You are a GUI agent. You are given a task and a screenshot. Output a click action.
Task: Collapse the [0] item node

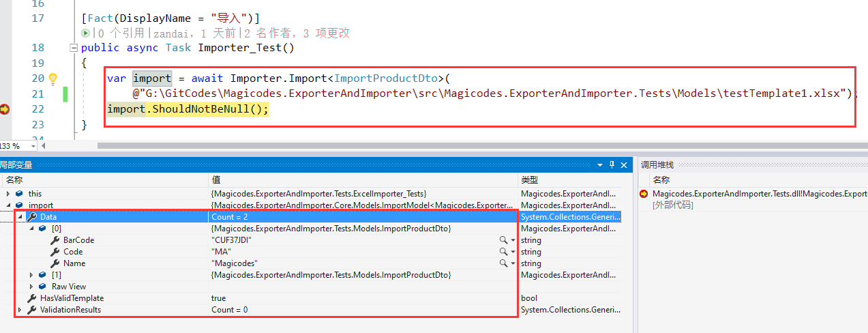click(31, 229)
